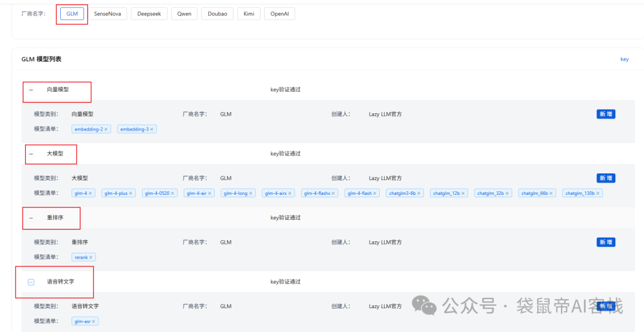The width and height of the screenshot is (644, 332).
Task: Click key验证通过 status in 重排序 header
Action: [x=286, y=218]
